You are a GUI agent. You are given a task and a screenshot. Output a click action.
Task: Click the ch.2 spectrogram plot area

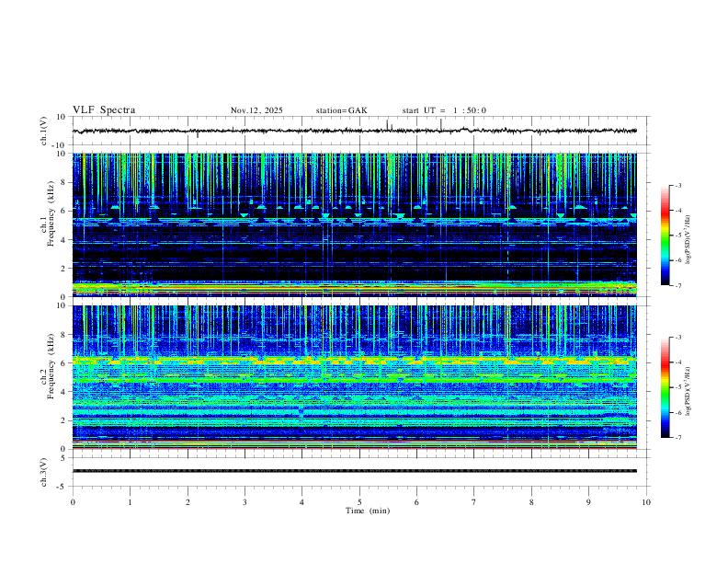coord(355,377)
